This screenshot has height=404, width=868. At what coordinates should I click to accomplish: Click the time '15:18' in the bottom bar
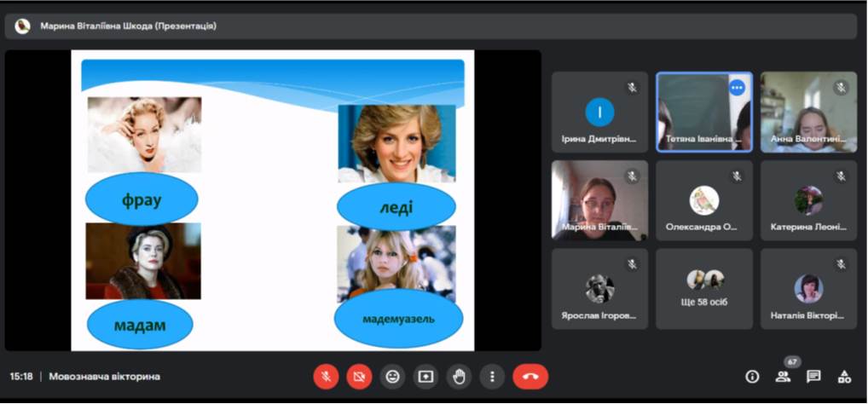point(21,377)
